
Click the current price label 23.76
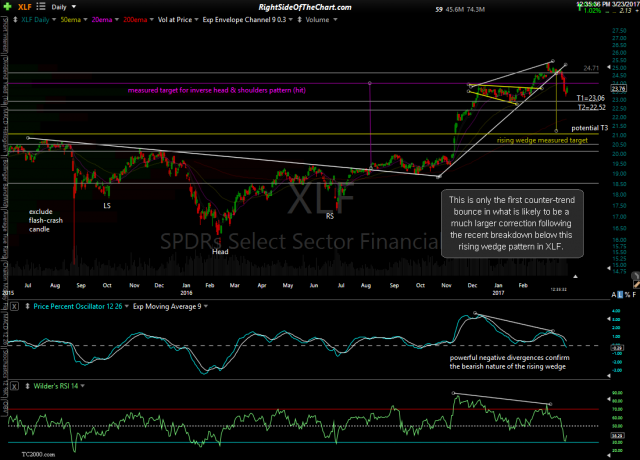(619, 88)
